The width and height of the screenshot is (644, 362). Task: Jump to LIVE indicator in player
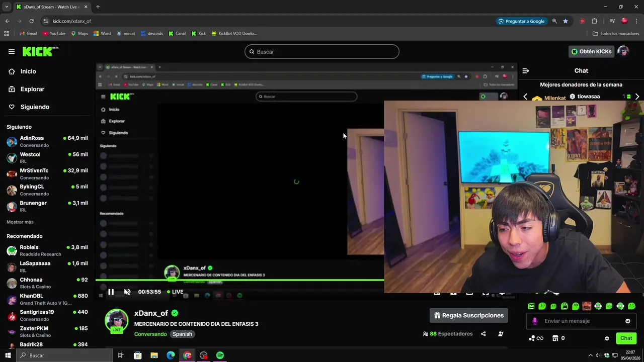pos(175,292)
